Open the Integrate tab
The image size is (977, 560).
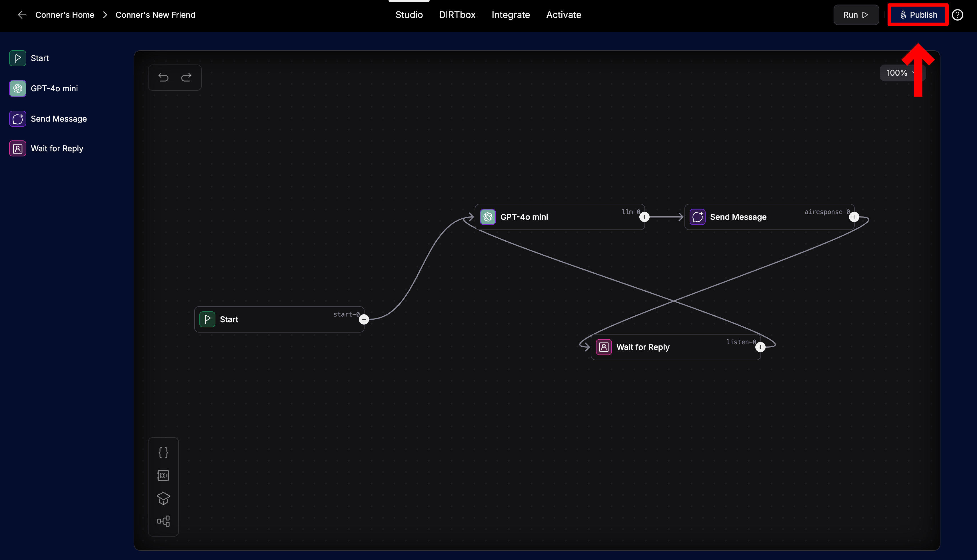(510, 15)
